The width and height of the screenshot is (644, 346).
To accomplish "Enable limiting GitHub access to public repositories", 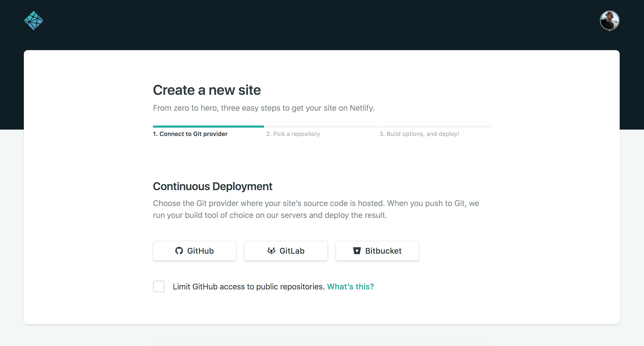I will point(159,287).
